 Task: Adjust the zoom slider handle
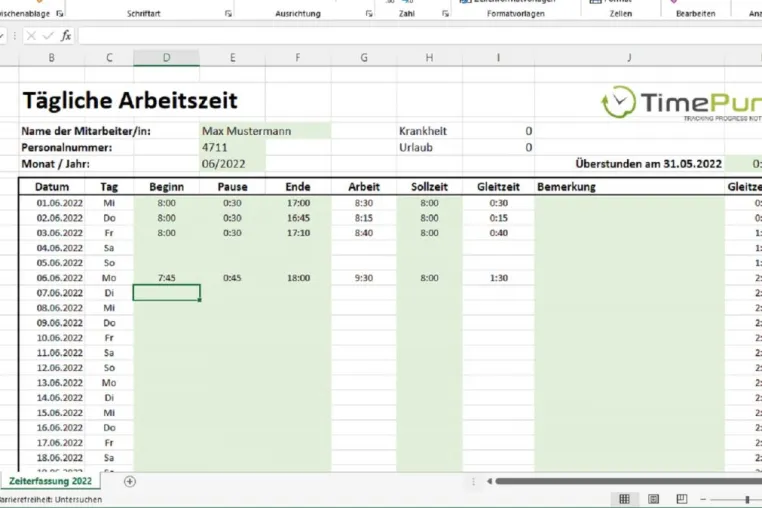[747, 499]
